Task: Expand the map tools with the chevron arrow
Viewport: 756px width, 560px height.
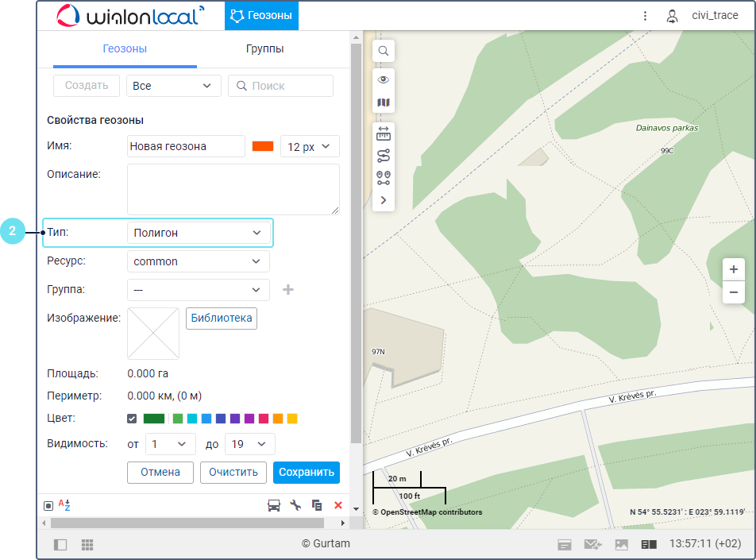Action: (384, 200)
